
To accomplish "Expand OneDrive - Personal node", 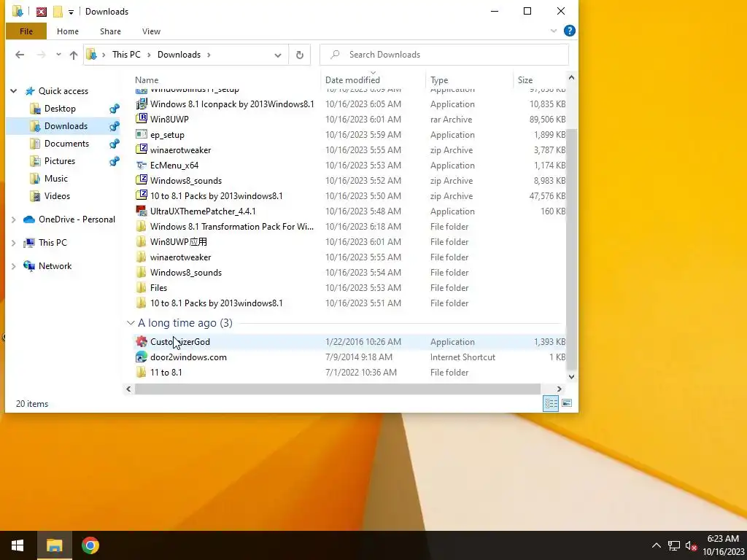I will (14, 219).
